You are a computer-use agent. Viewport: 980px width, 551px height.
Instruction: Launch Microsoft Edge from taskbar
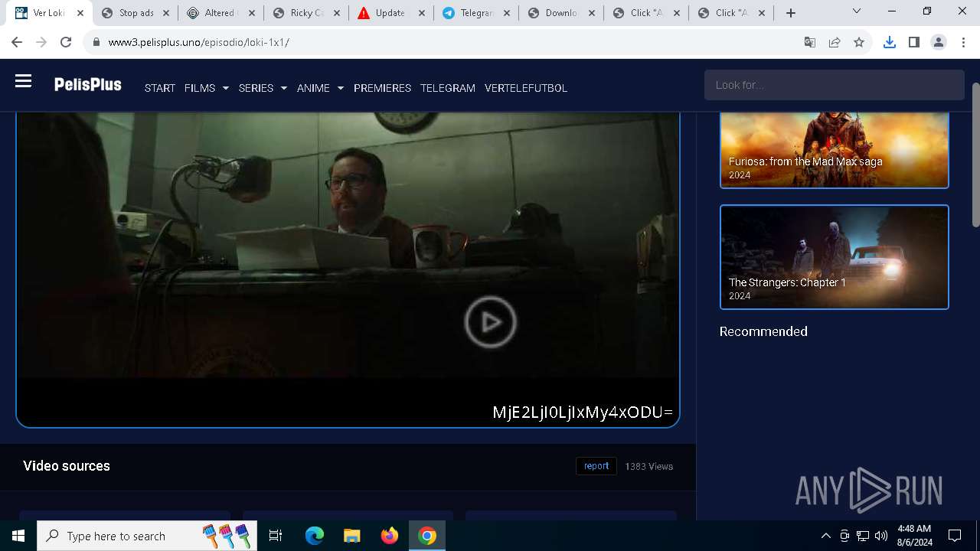(315, 536)
